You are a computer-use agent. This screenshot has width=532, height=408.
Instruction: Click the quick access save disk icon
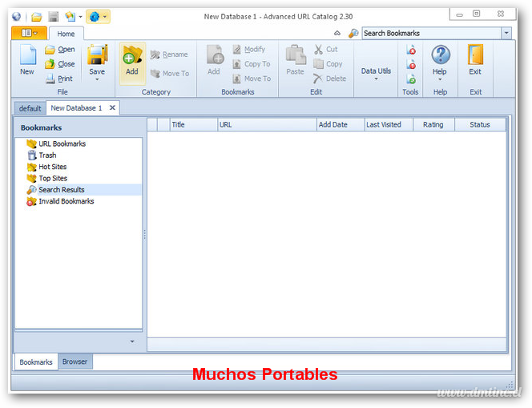coord(53,16)
